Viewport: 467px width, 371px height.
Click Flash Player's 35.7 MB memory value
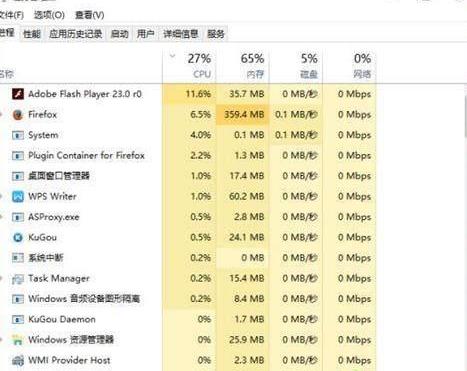click(x=247, y=94)
